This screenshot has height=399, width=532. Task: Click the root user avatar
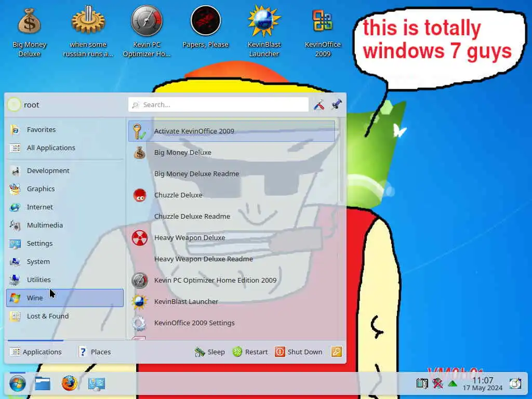(14, 104)
